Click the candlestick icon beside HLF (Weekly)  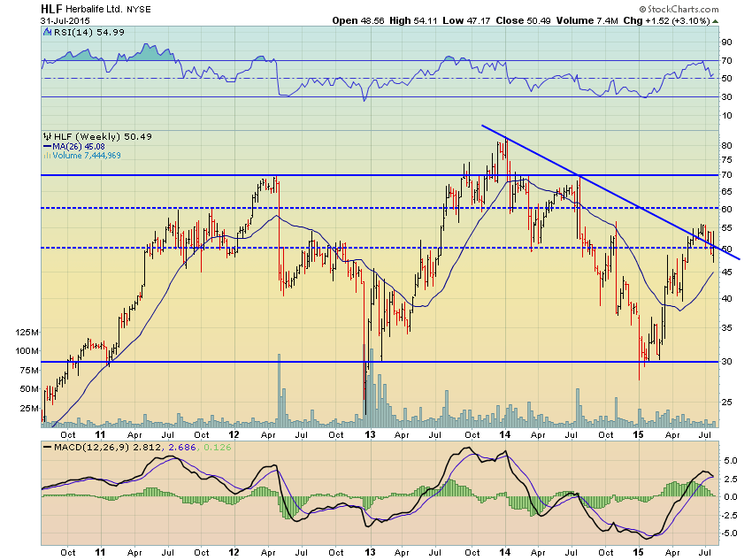pyautogui.click(x=47, y=136)
